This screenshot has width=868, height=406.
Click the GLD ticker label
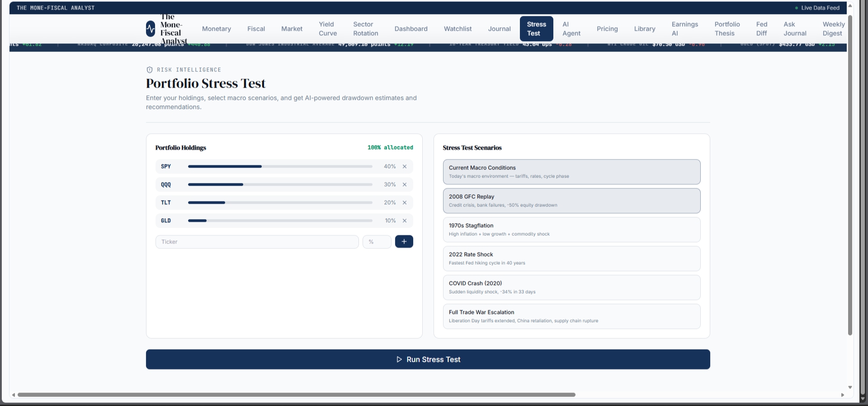[x=166, y=221]
